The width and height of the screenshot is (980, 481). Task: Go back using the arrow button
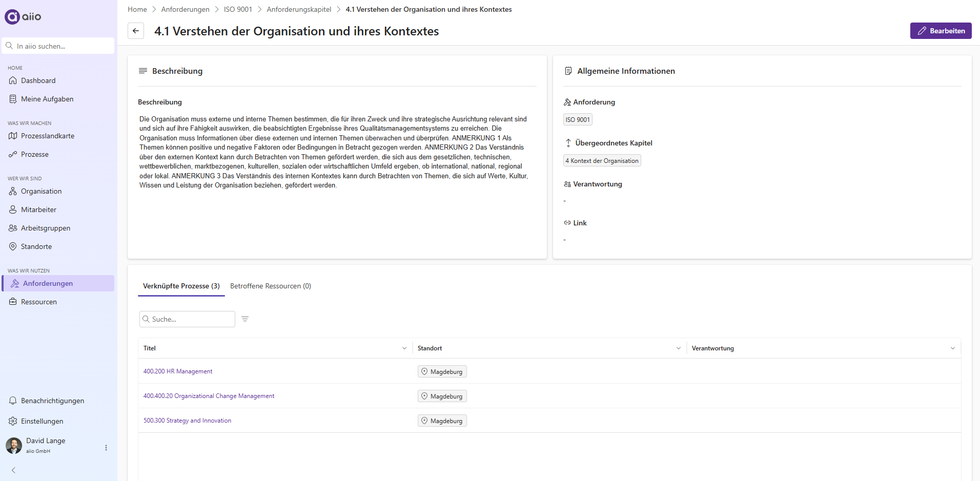point(136,31)
